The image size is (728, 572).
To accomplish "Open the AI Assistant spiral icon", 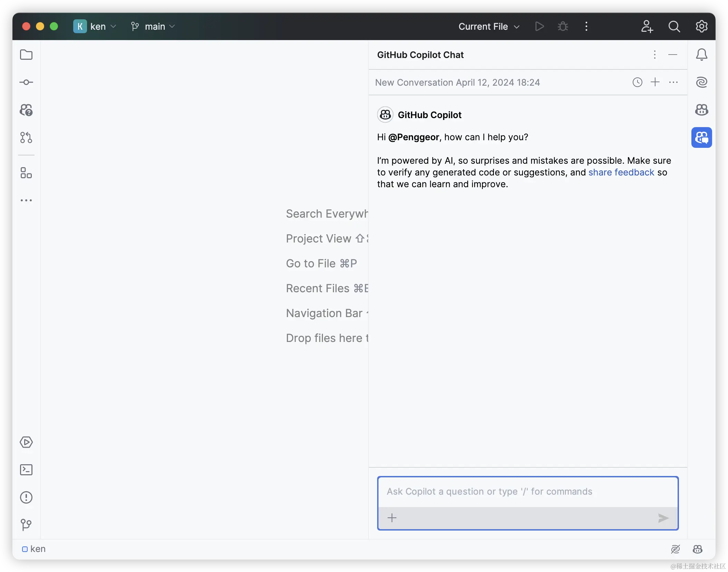I will (701, 82).
